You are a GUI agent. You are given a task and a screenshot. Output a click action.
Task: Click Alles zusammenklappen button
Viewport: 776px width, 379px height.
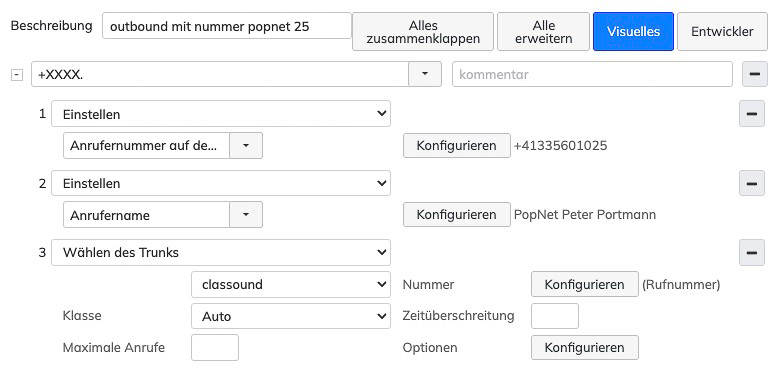[x=423, y=32]
